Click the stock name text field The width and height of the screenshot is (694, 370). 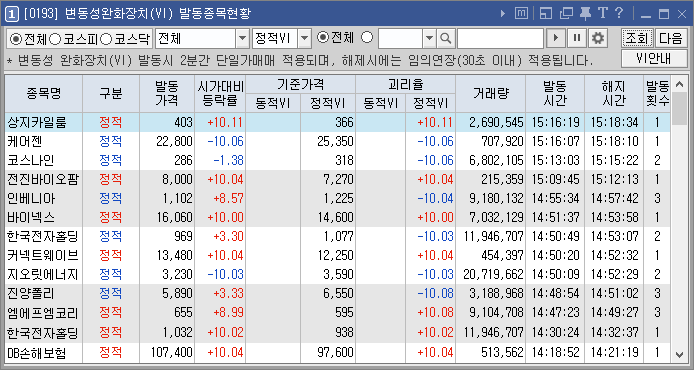[500, 39]
